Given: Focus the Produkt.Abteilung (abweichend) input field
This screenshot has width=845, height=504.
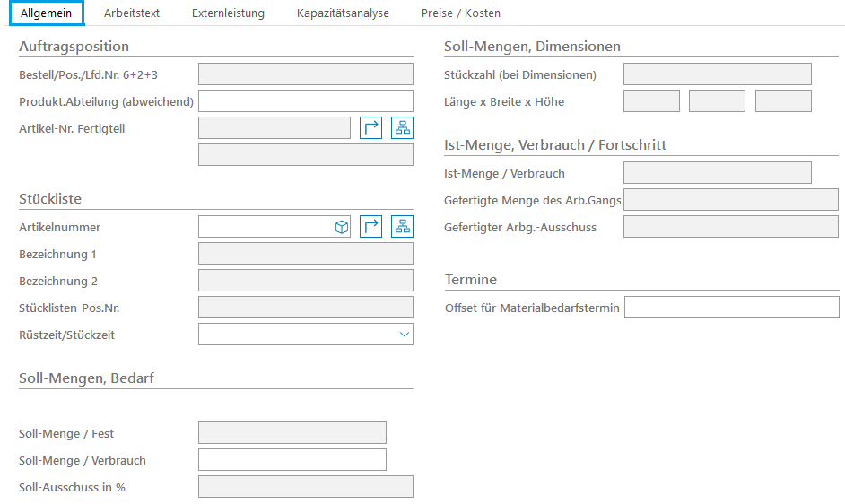Looking at the screenshot, I should (305, 101).
